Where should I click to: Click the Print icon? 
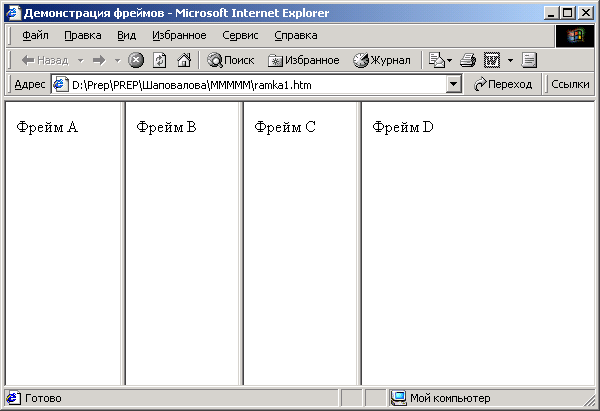pos(468,60)
